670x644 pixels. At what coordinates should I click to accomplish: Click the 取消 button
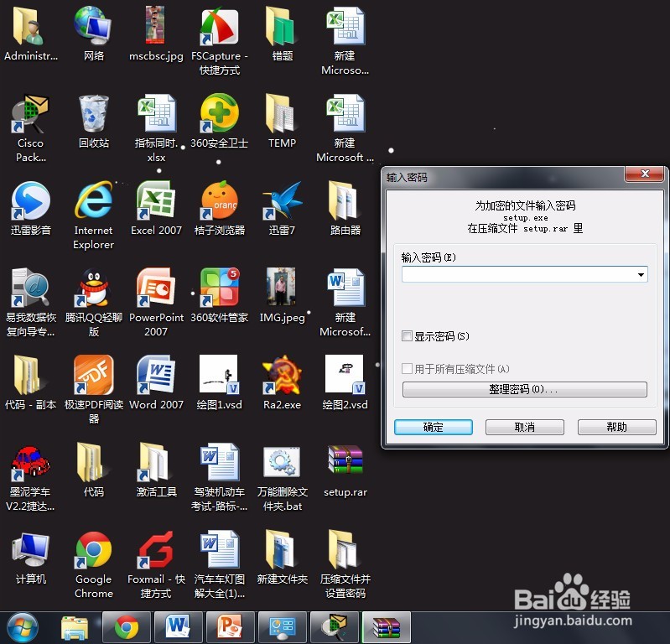(524, 427)
